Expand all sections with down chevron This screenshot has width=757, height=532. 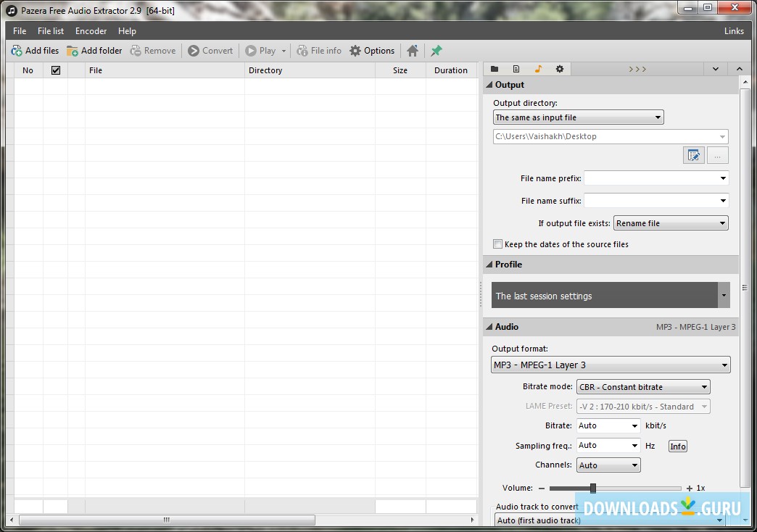[716, 69]
